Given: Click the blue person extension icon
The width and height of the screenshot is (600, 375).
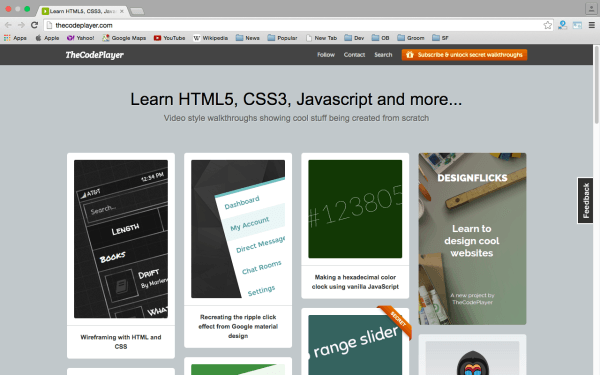Looking at the screenshot, I should pyautogui.click(x=562, y=25).
